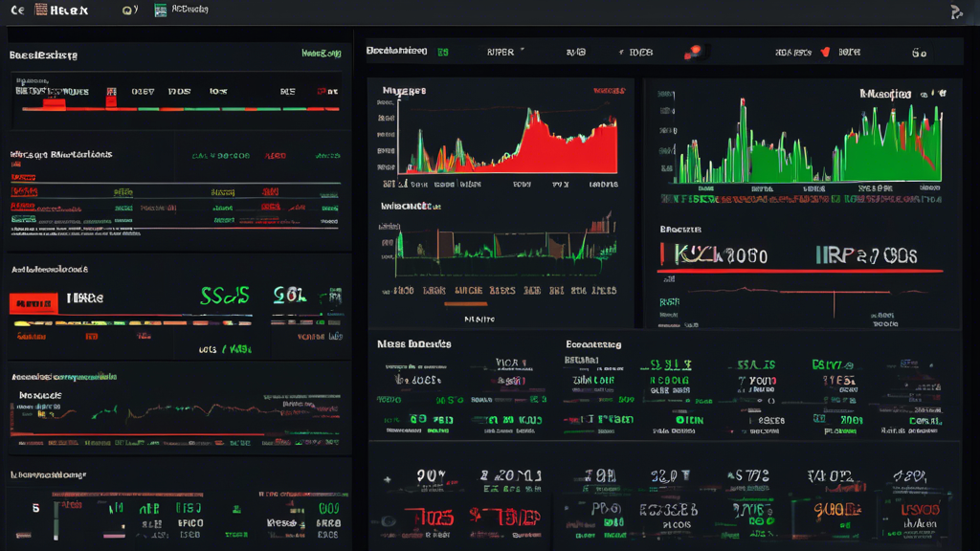This screenshot has height=551, width=980.
Task: Click the small plus icon in the bottom tile row
Action: [388, 480]
